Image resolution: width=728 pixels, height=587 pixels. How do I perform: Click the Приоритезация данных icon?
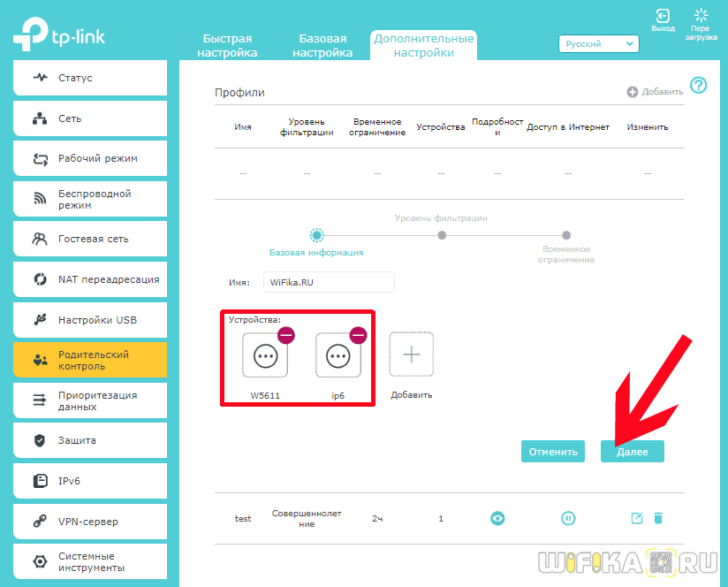click(40, 400)
